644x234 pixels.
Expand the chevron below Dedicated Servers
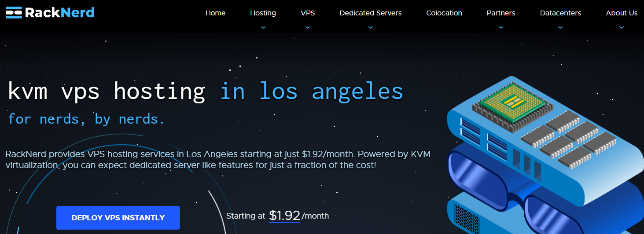[x=370, y=27]
